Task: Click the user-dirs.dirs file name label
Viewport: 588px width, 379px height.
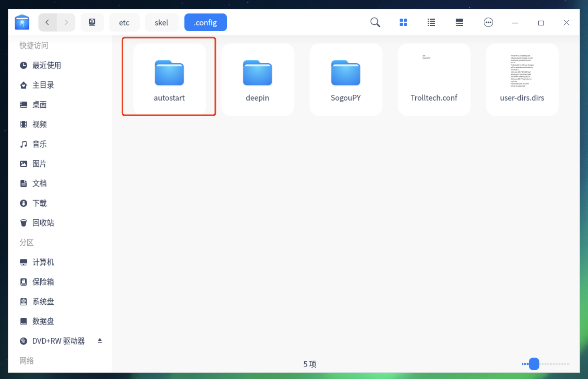Action: pos(522,98)
